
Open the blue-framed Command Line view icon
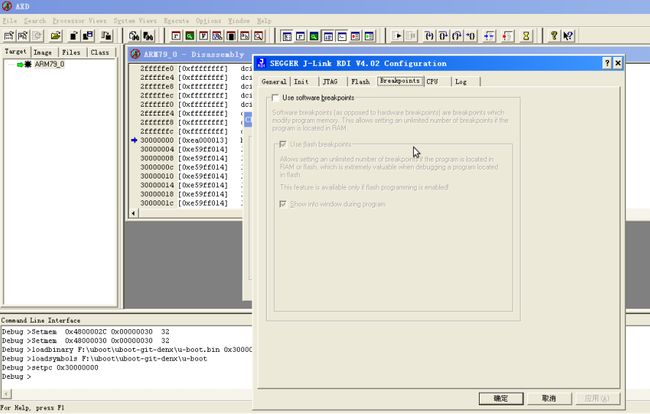point(342,36)
